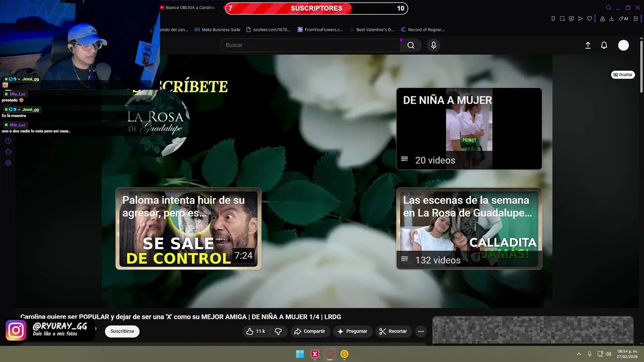Hide the end screen with Ocultar
The image size is (644, 362).
pyautogui.click(x=623, y=74)
